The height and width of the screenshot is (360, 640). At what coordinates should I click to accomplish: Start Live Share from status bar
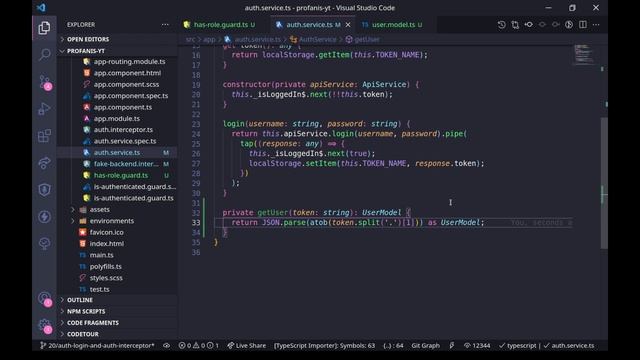click(247, 345)
